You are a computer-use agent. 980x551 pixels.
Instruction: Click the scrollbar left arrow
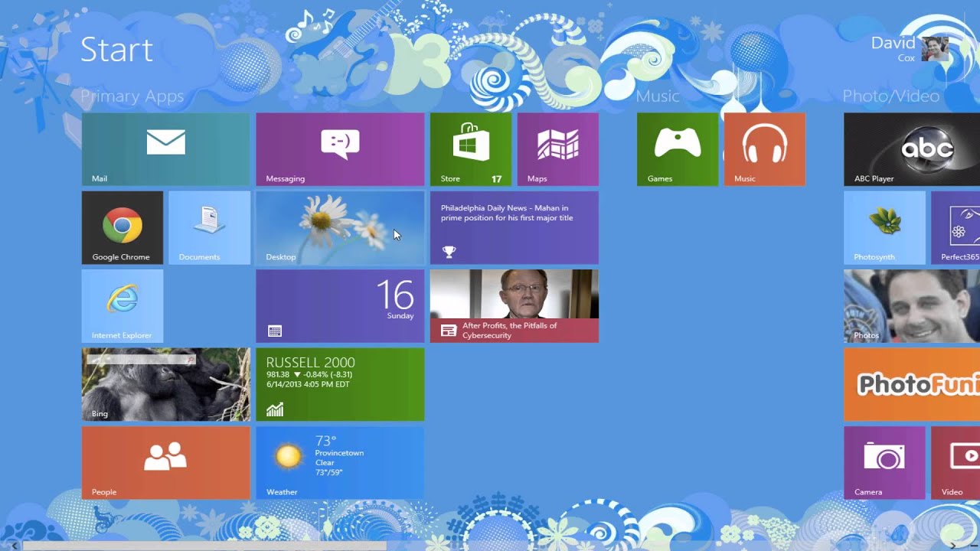click(13, 546)
